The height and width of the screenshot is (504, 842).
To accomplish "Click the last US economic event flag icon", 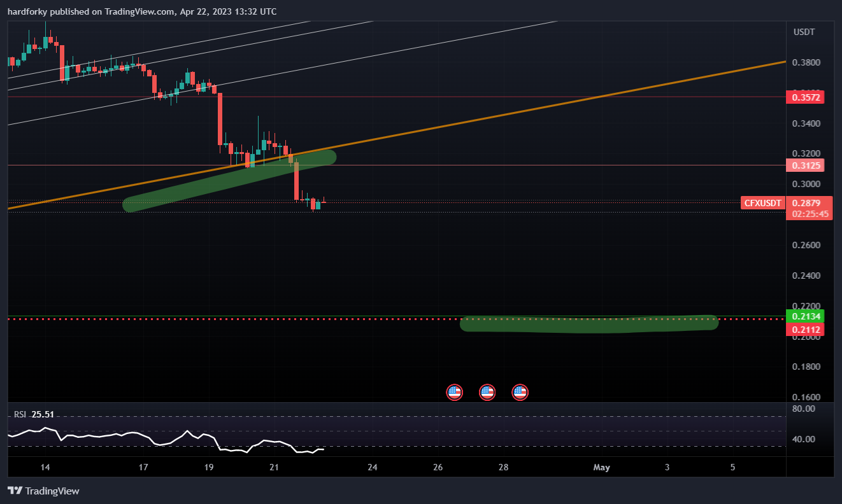I will (x=520, y=392).
